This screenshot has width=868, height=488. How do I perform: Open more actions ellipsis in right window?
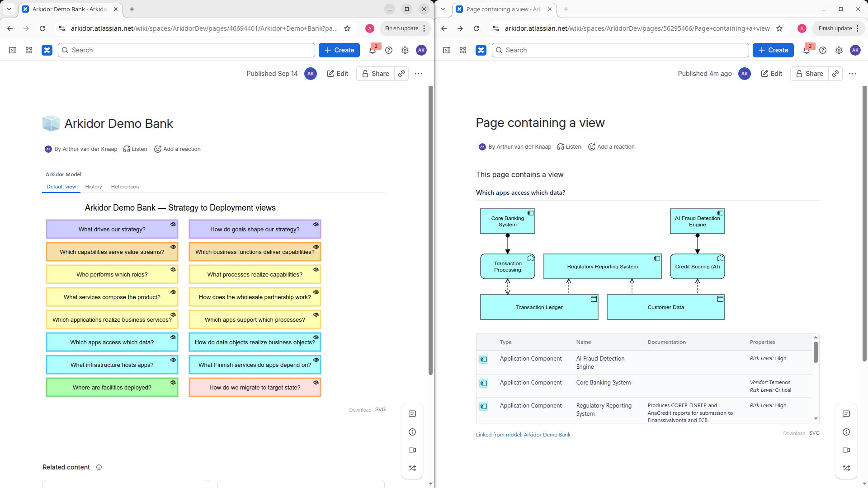click(853, 74)
